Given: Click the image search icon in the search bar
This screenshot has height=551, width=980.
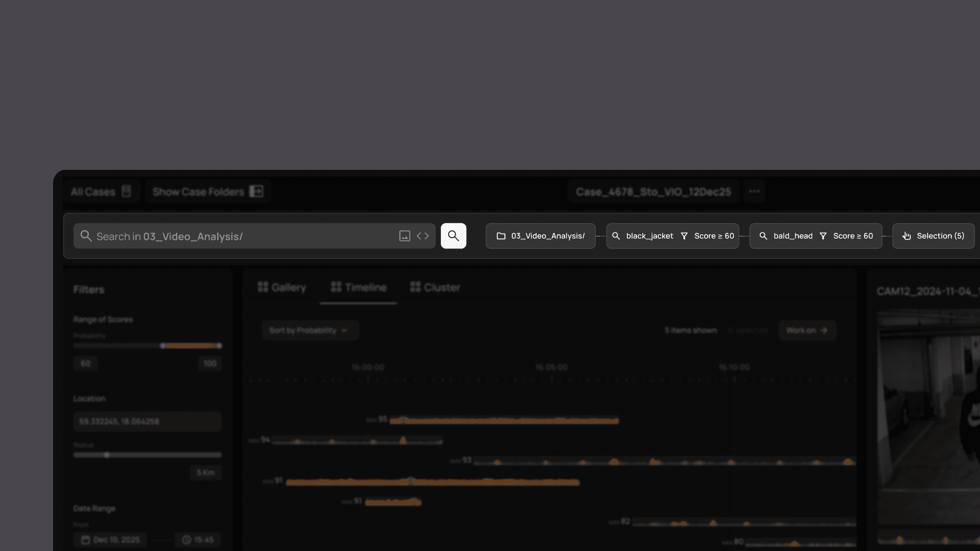Looking at the screenshot, I should click(405, 236).
